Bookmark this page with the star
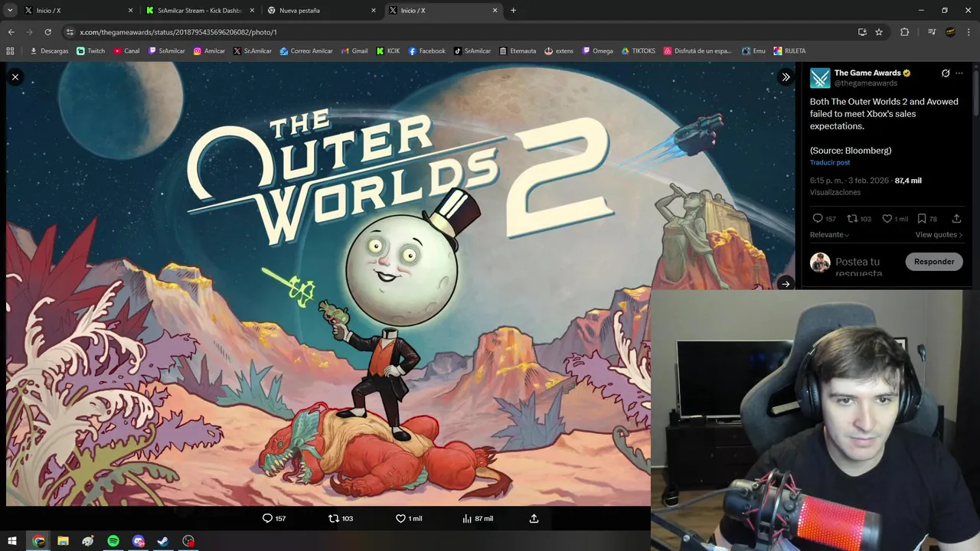Viewport: 980px width, 551px height. (x=879, y=32)
